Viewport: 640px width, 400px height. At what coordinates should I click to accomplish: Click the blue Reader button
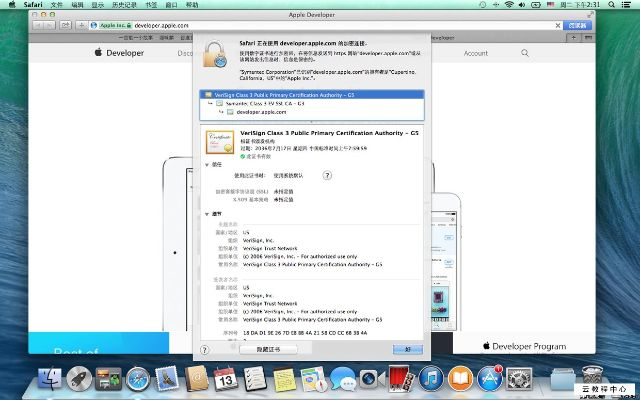click(577, 25)
